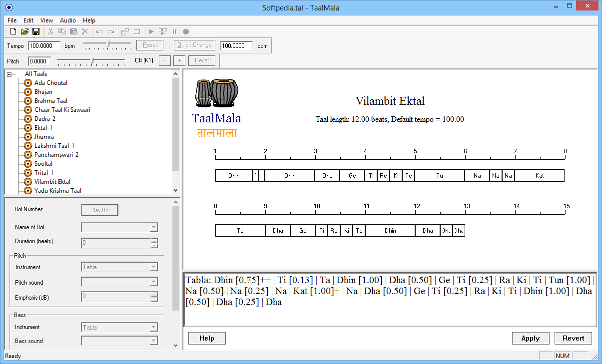Select Vilambit Ektal in the tree

52,182
